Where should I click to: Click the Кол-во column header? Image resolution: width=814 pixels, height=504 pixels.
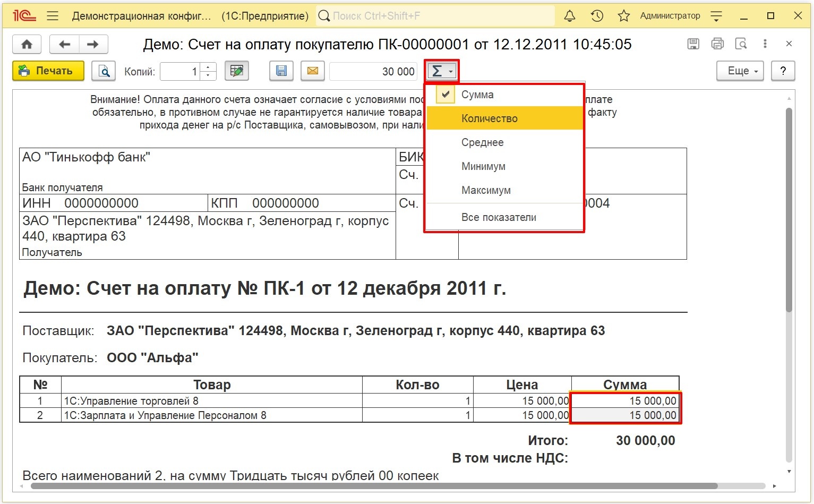(418, 385)
